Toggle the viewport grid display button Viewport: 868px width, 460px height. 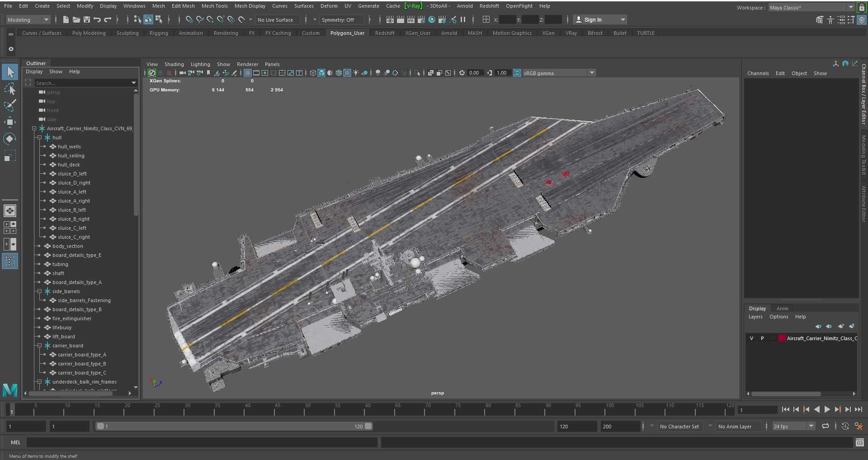click(x=248, y=73)
